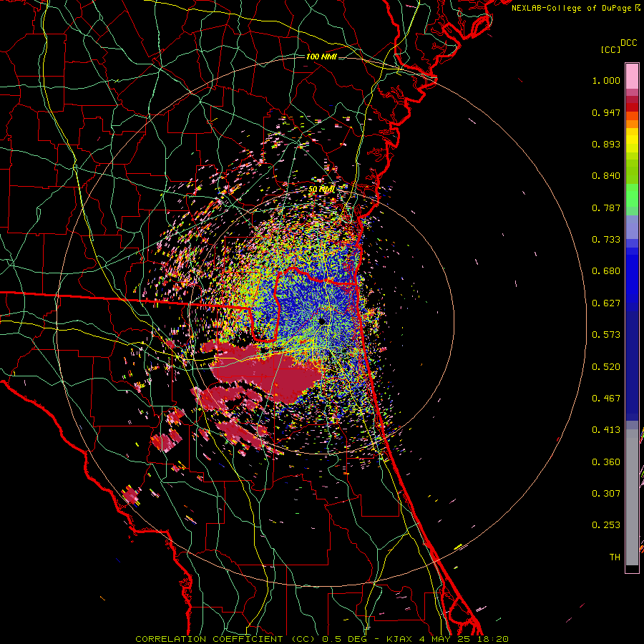Click the 1.000 value on the color scale

coord(606,80)
